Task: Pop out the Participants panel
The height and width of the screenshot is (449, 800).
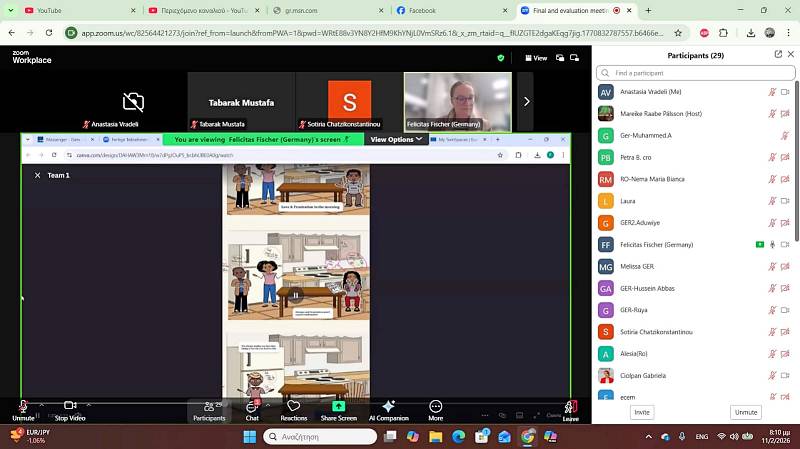Action: (x=769, y=56)
